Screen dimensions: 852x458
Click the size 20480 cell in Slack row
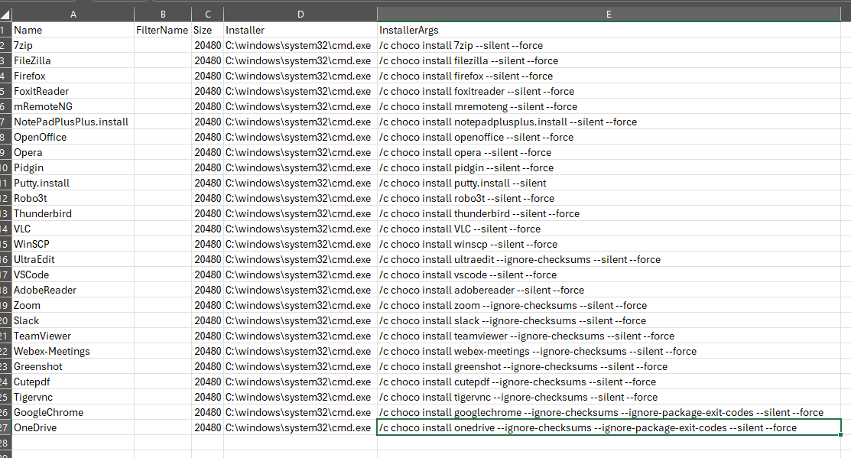pyautogui.click(x=208, y=321)
